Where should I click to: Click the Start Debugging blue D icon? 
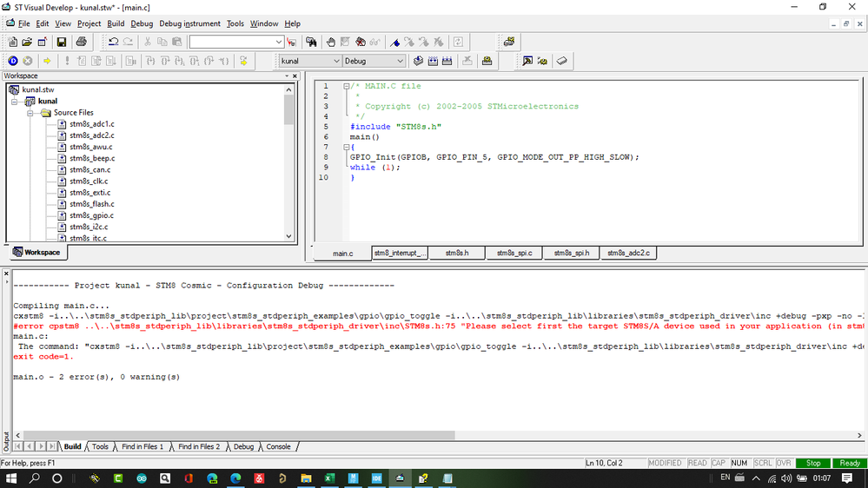(x=13, y=61)
